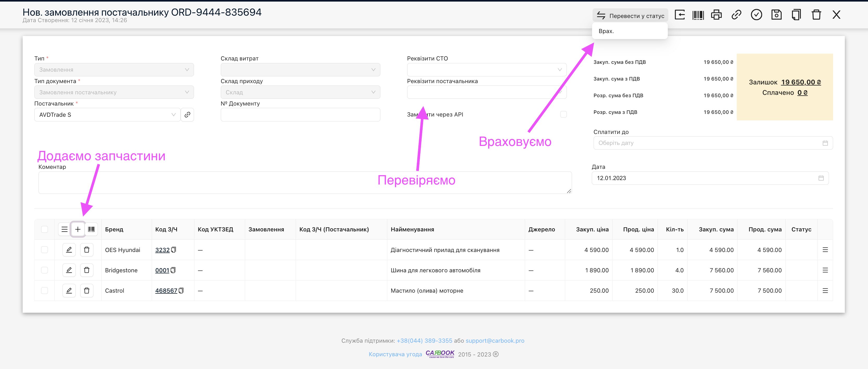The width and height of the screenshot is (868, 369).
Task: Check the OES Hyundai row checkbox
Action: pyautogui.click(x=45, y=250)
